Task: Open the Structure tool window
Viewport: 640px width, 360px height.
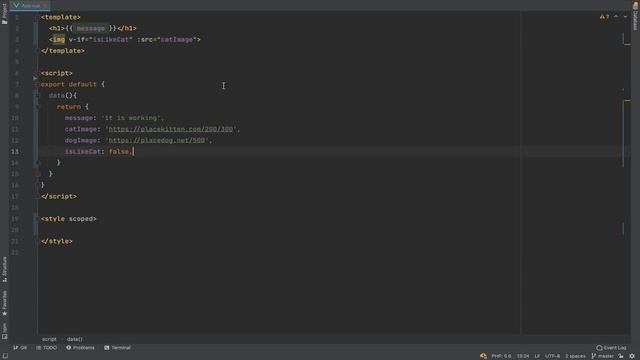Action: tap(4, 269)
